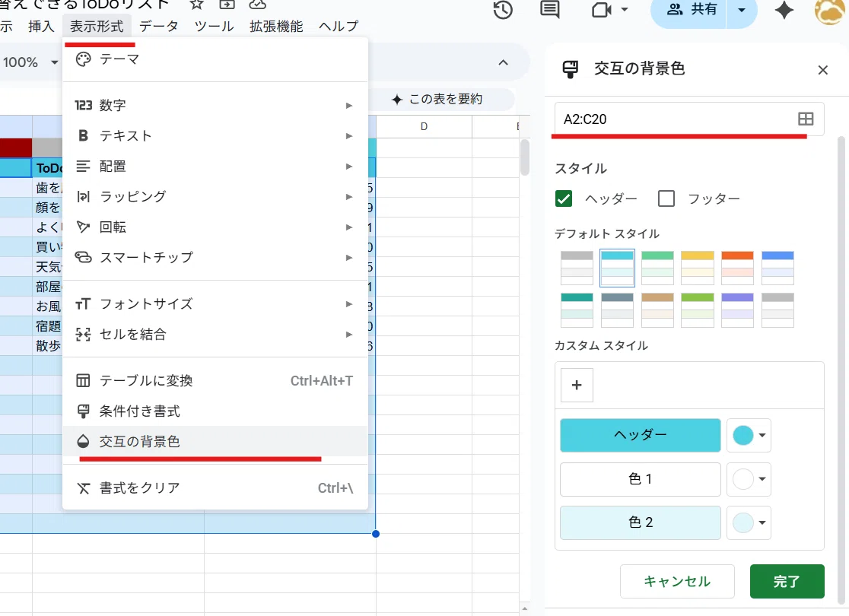849x616 pixels.
Task: Click the キャンセル button
Action: tap(677, 581)
